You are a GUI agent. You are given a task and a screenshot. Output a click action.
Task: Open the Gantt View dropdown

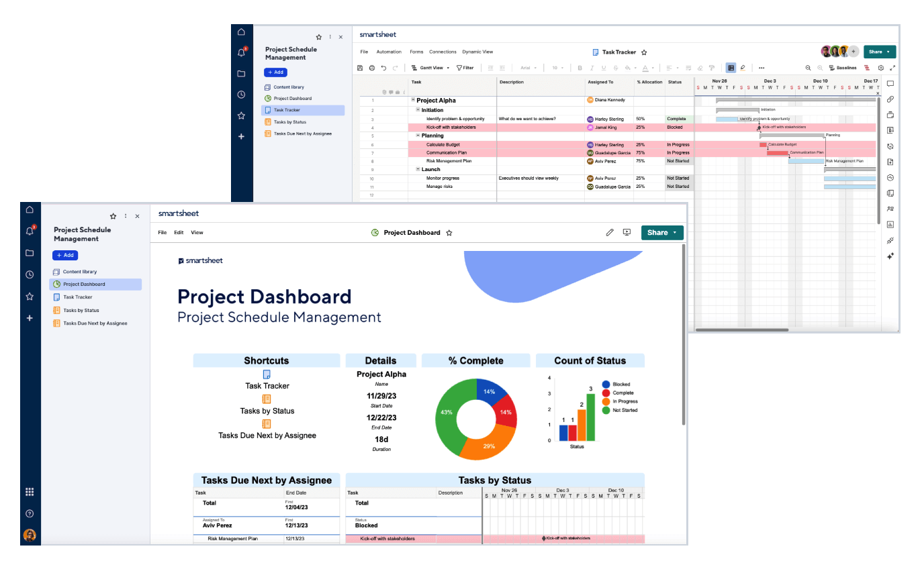tap(430, 68)
